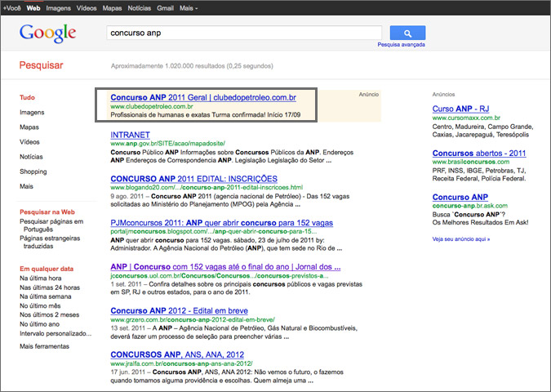Click URL 'concurso-anp.br.ask.com'

[470, 206]
